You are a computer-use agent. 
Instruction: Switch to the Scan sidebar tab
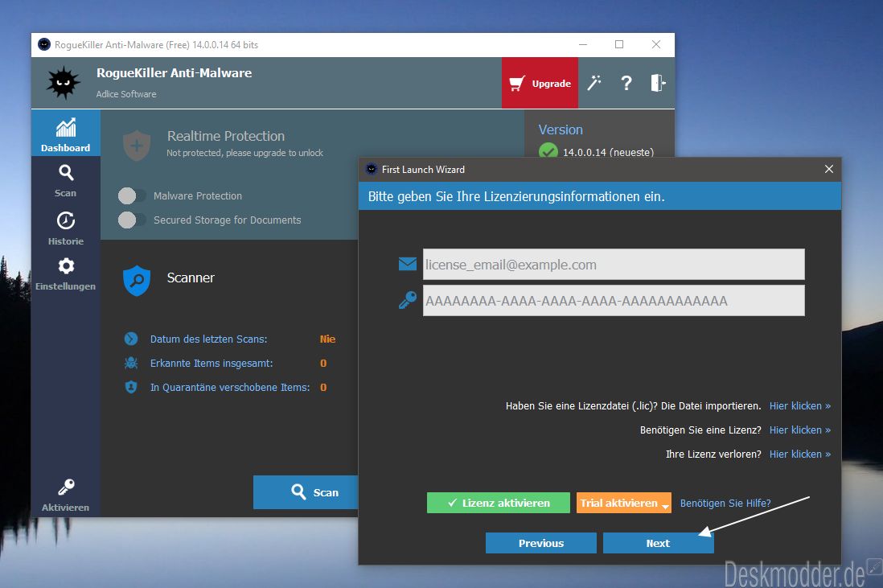[65, 180]
